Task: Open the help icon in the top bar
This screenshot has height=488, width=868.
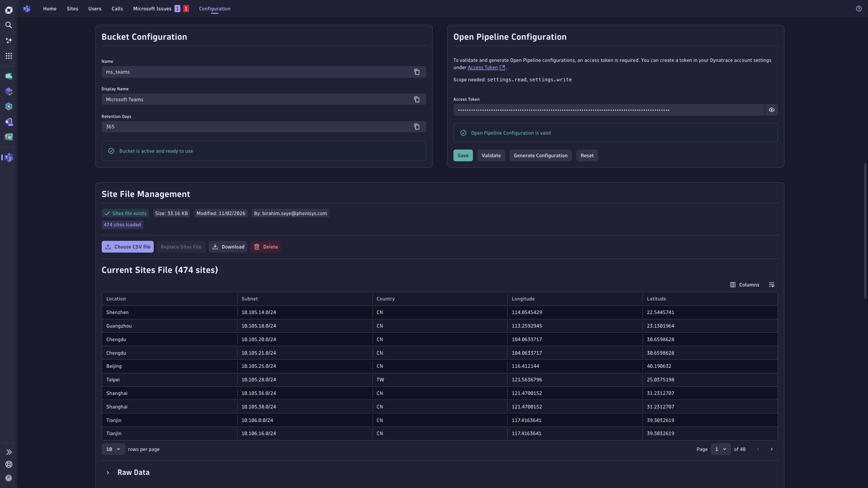Action: coord(859,9)
